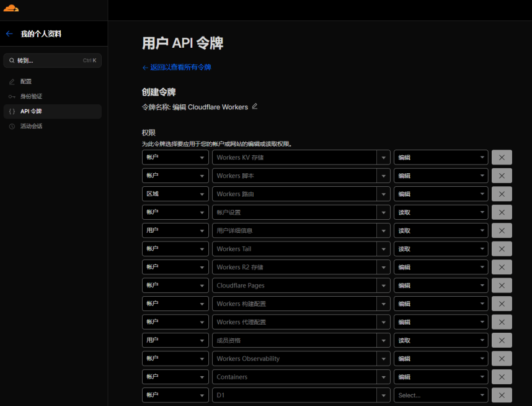The height and width of the screenshot is (406, 532).
Task: Remove the Containers permission row
Action: coord(502,377)
